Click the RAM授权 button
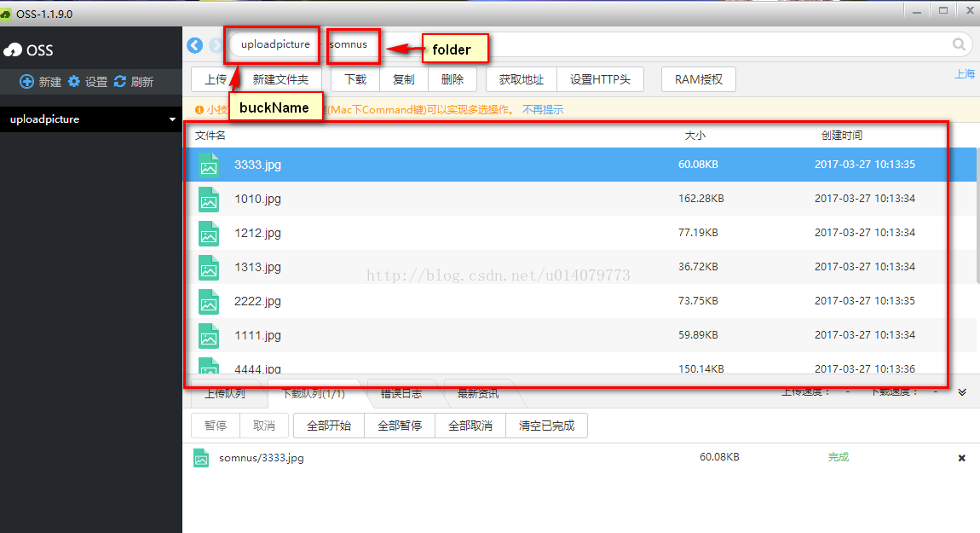Screen dimensions: 980x533 pos(699,79)
